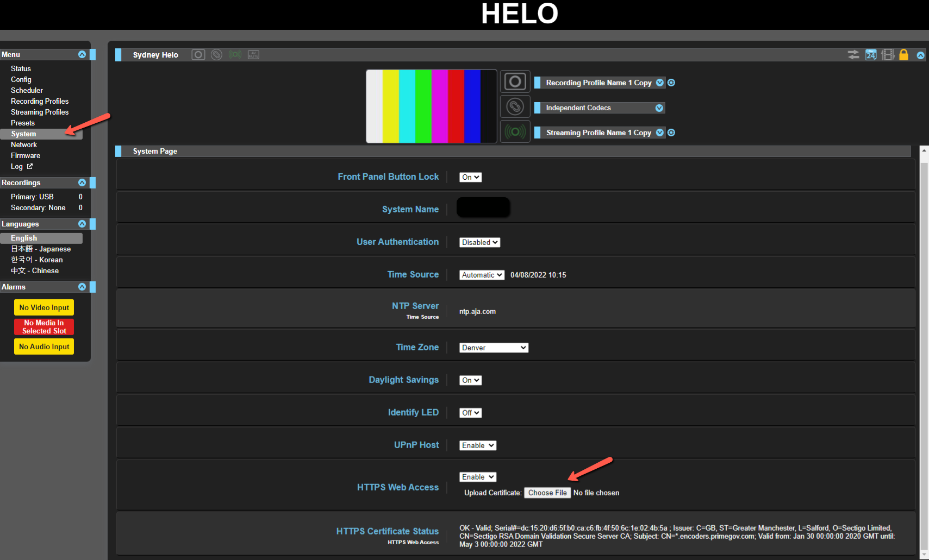Change UPnP Host dropdown
The width and height of the screenshot is (929, 560).
coord(478,445)
